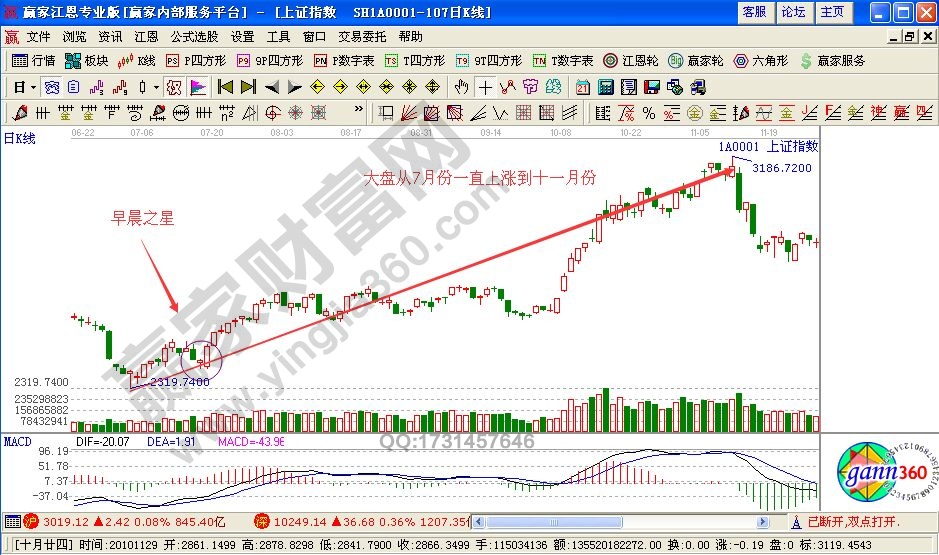Viewport: 939px width, 555px height.
Task: Open the 公式选股 menu
Action: tap(192, 36)
